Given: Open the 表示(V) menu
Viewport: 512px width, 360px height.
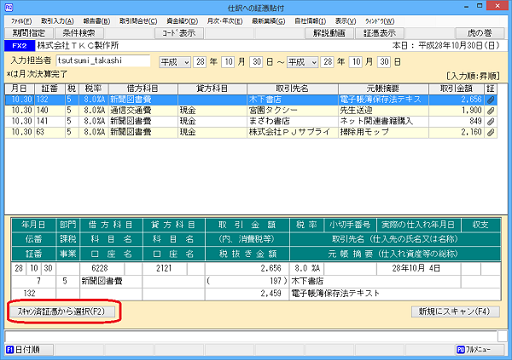Looking at the screenshot, I should pos(345,21).
